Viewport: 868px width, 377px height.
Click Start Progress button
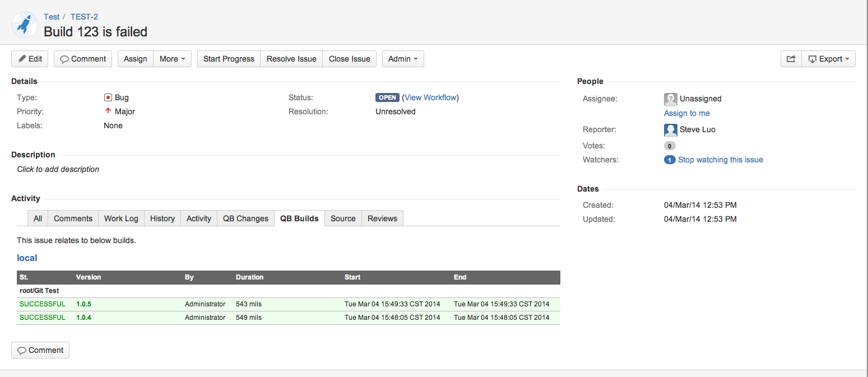229,59
